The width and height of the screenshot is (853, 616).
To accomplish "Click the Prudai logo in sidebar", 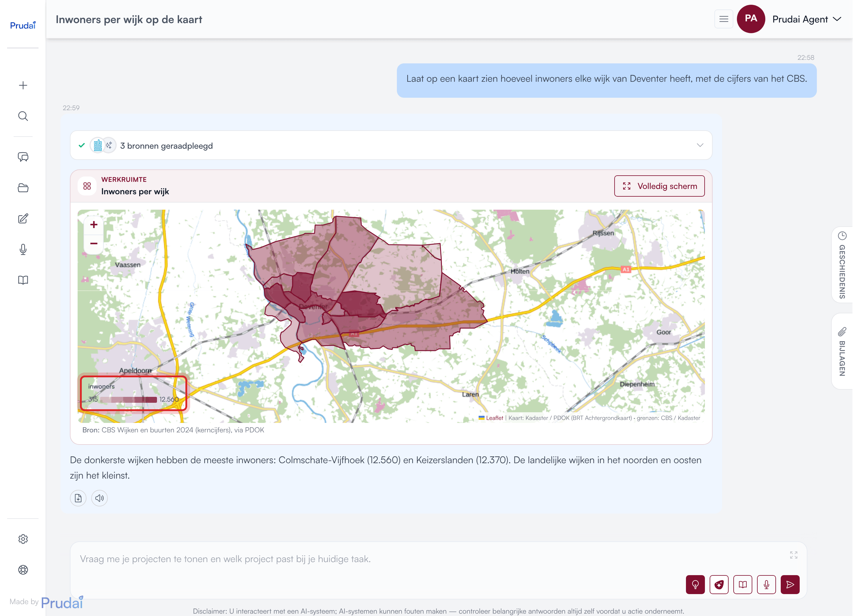I will coord(23,25).
